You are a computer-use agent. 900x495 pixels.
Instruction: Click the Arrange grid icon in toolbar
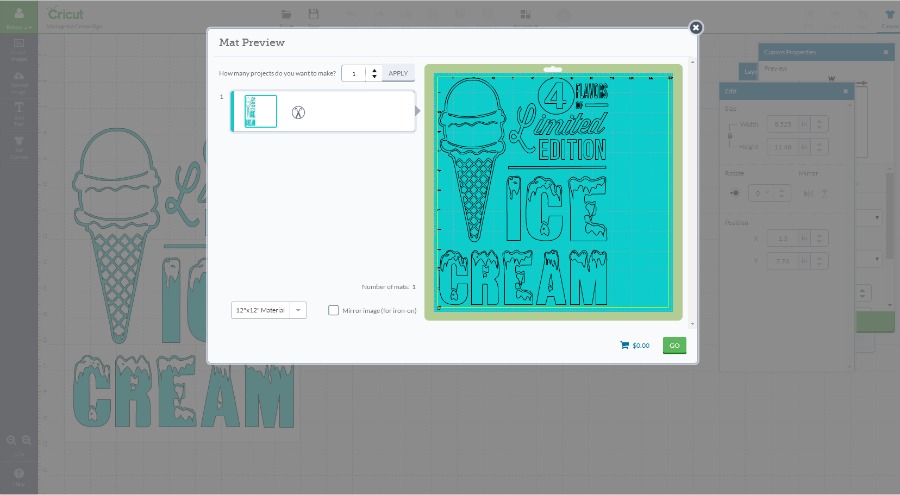pyautogui.click(x=525, y=14)
